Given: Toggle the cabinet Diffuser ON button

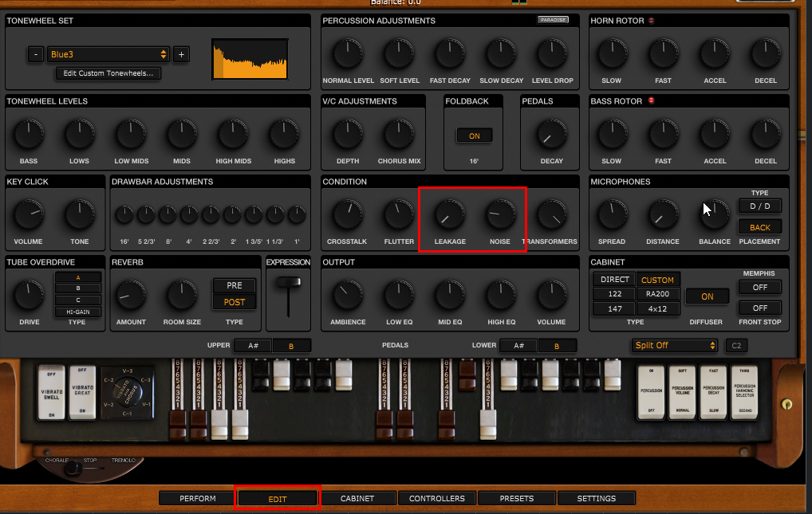Looking at the screenshot, I should tap(708, 296).
